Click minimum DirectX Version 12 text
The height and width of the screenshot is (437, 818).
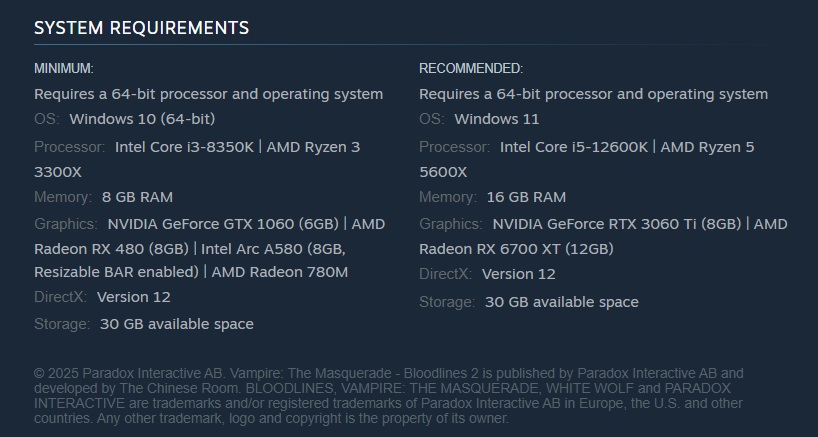(x=133, y=297)
